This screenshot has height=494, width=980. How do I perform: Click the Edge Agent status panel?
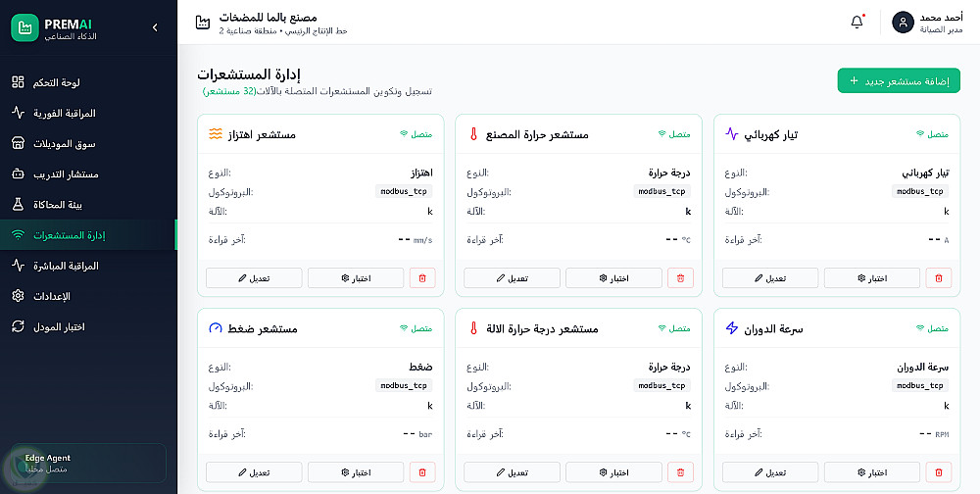pos(89,464)
